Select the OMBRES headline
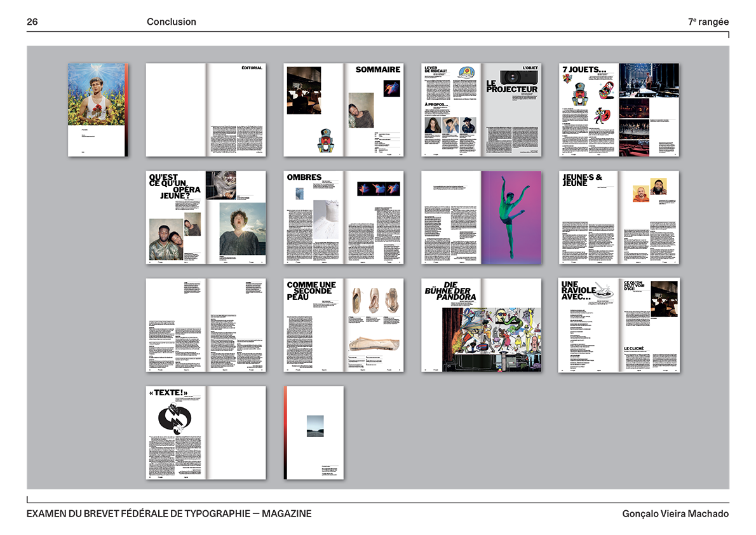Image resolution: width=756 pixels, height=535 pixels. coord(304,177)
